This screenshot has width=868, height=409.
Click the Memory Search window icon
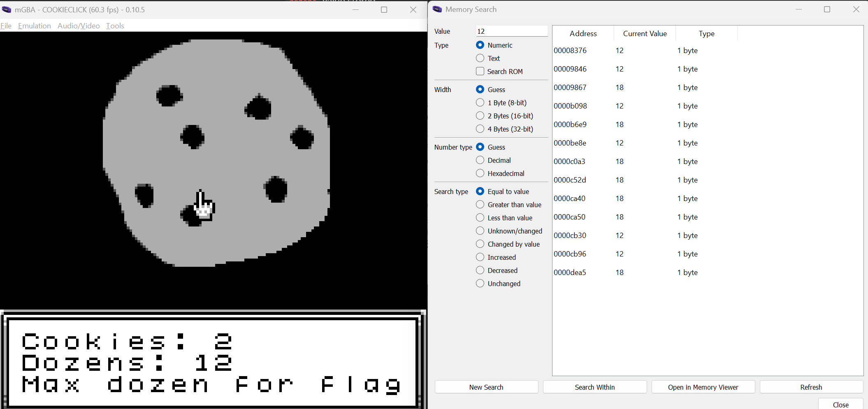(437, 9)
